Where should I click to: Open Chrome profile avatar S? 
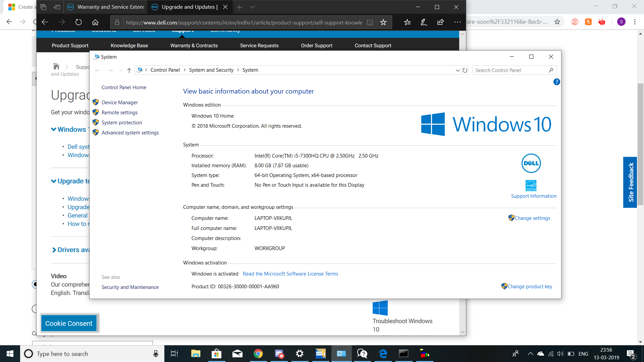[621, 22]
